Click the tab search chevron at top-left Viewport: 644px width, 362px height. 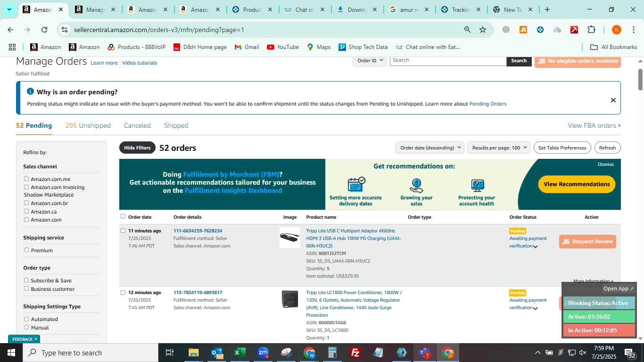(x=9, y=9)
